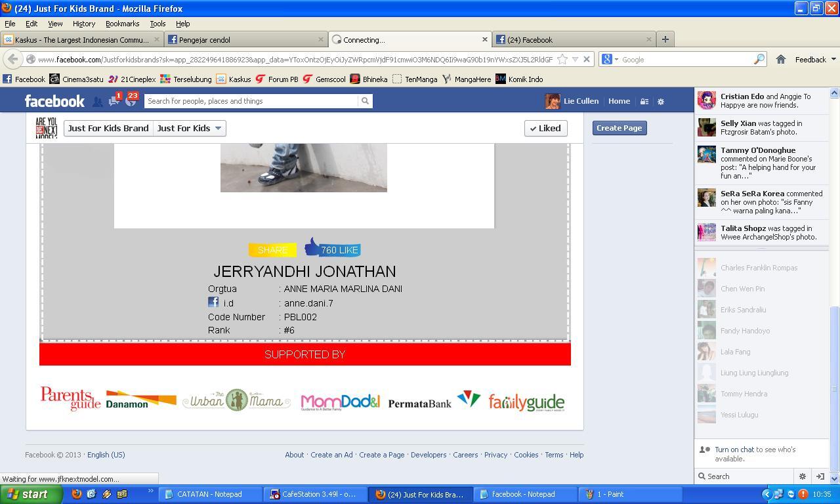Screen dimensions: 840x504
Task: Click the Firefox home button
Action: pos(780,59)
